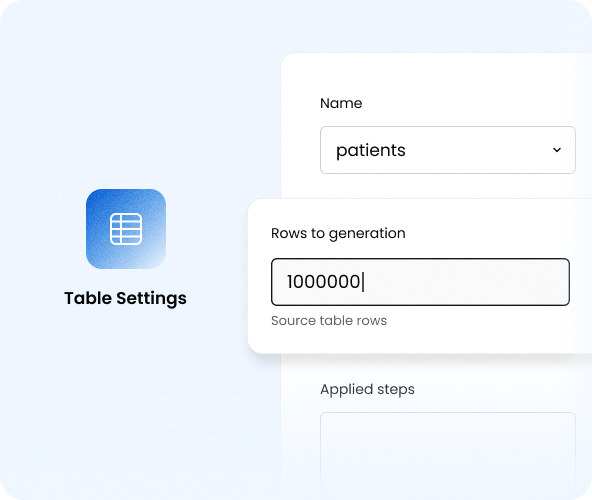Click the Source table rows hint text
The width and height of the screenshot is (592, 500).
[329, 321]
